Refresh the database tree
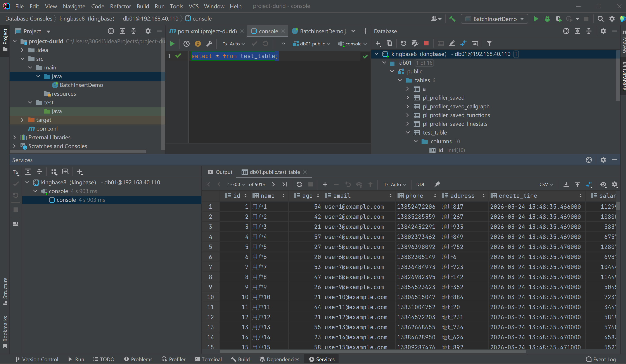The height and width of the screenshot is (364, 626). click(403, 43)
